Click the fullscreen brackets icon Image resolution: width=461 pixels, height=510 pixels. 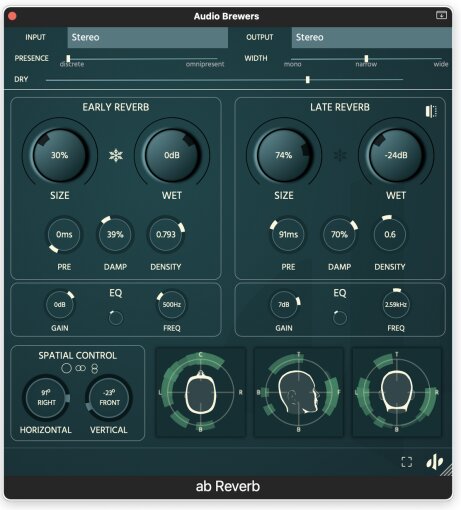[407, 462]
